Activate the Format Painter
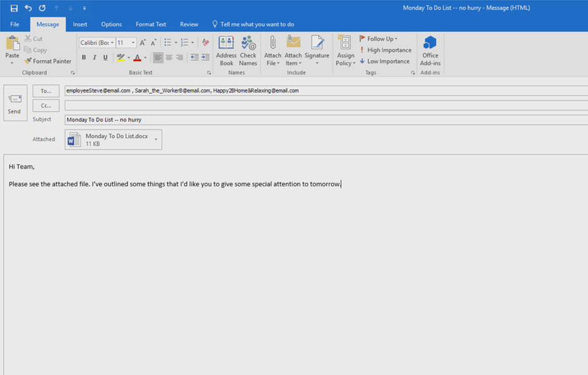Image resolution: width=588 pixels, height=375 pixels. tap(48, 61)
